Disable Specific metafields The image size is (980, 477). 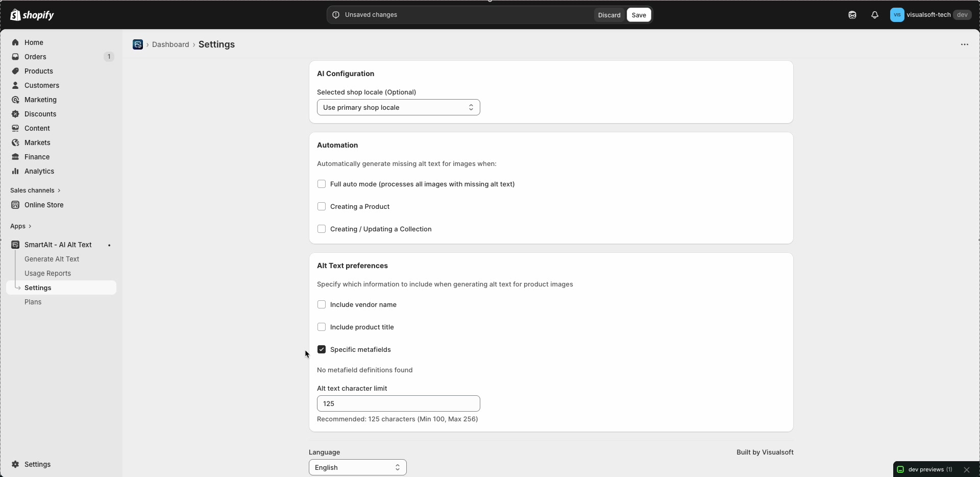(322, 349)
